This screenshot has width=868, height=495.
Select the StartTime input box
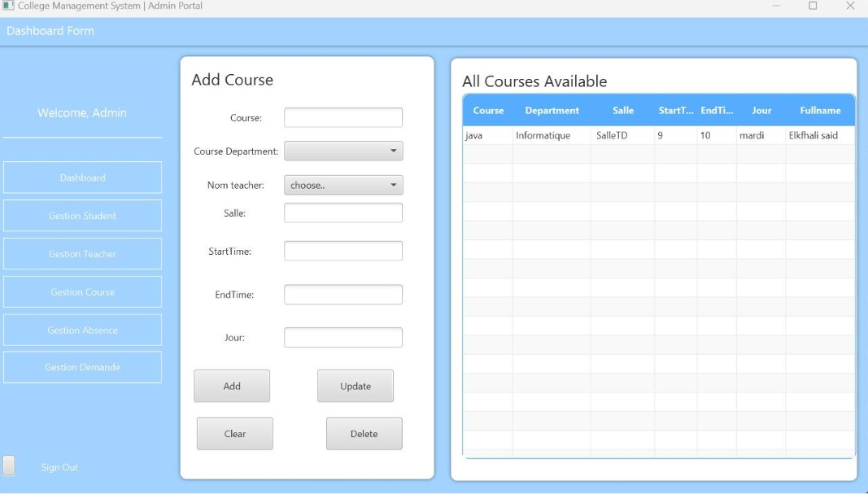343,251
